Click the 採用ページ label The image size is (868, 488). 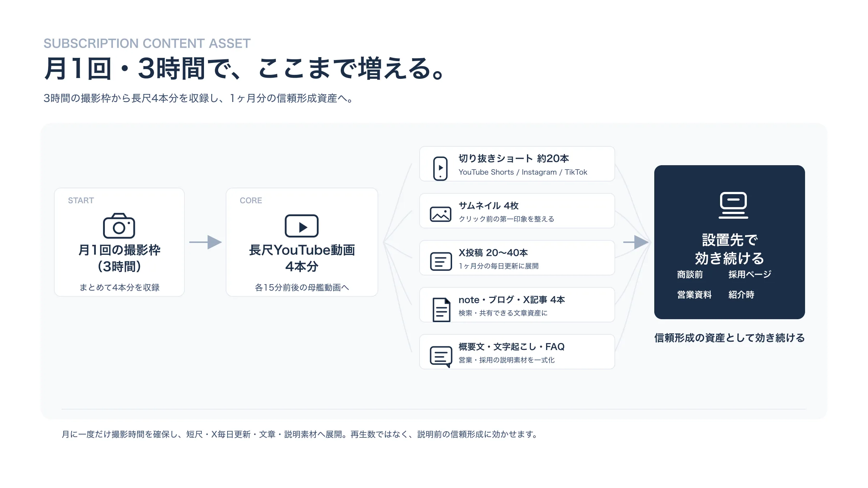[x=750, y=275]
